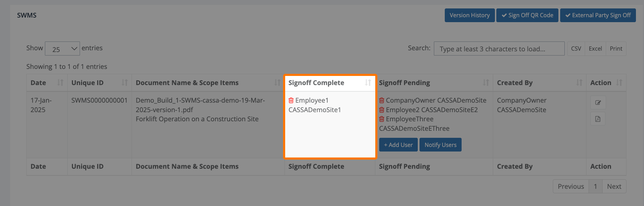644x206 pixels.
Task: Open the PDF document icon in Action column
Action: click(x=598, y=119)
